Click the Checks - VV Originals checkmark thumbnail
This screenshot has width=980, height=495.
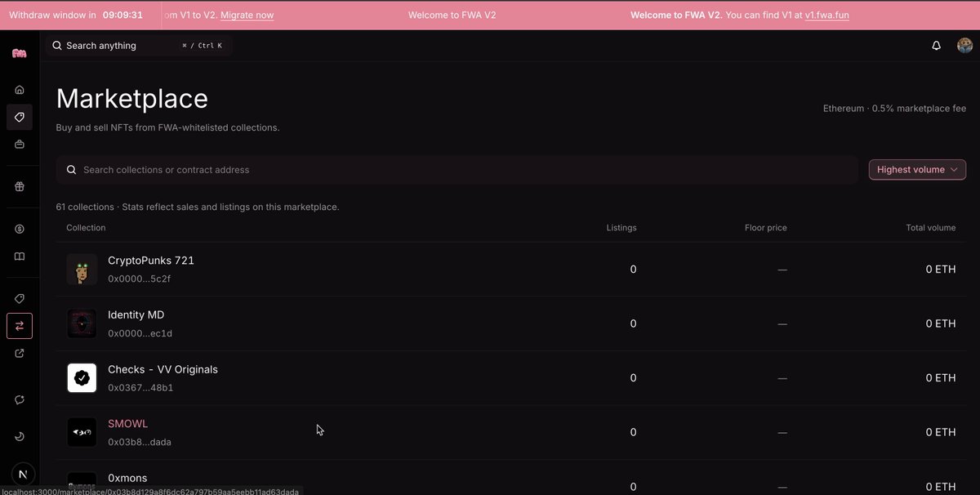pyautogui.click(x=82, y=378)
